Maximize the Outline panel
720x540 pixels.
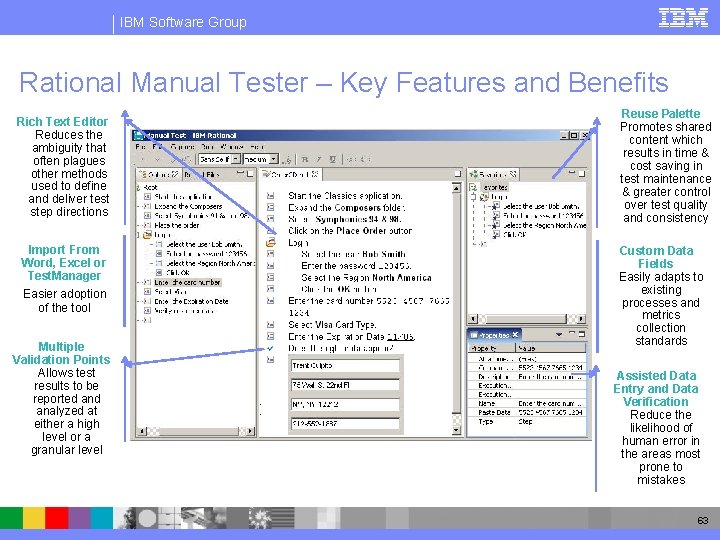point(250,174)
